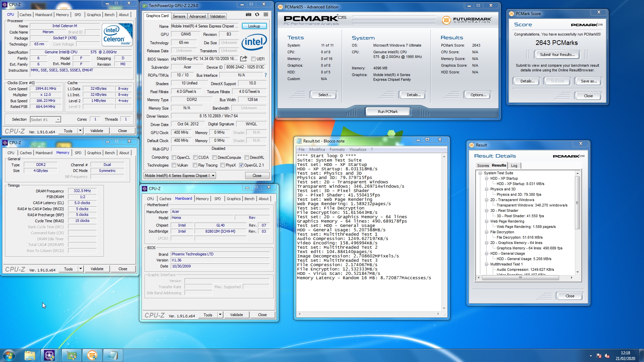The image size is (644, 362).
Task: Toggle the Vulkan checkbox
Action: (x=174, y=165)
